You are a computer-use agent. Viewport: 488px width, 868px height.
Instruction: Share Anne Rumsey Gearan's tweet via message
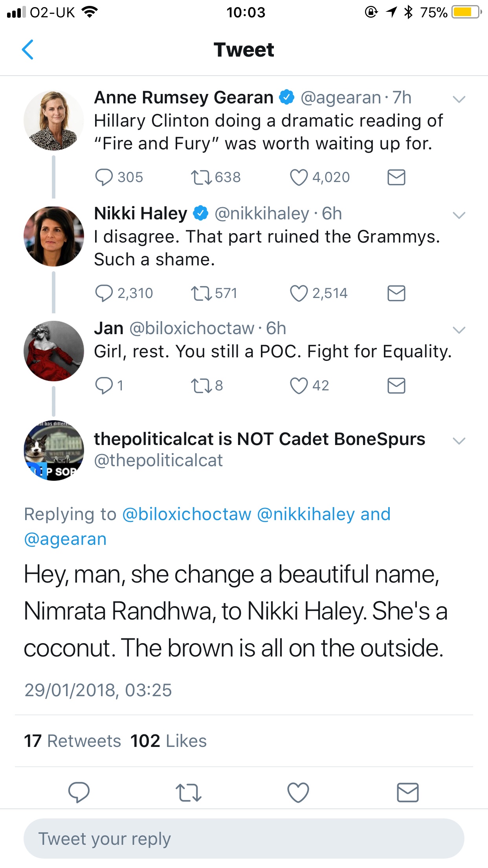396,177
